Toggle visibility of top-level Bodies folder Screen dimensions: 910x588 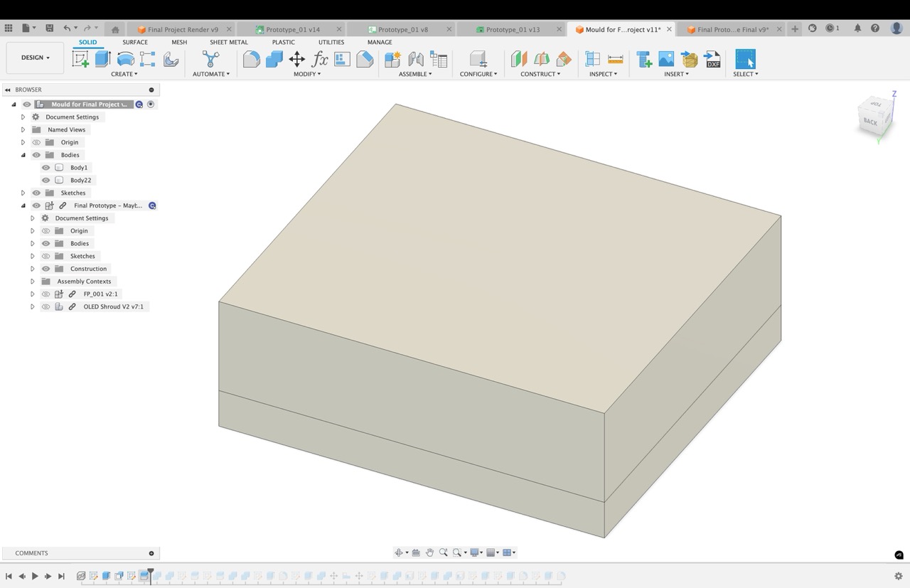[x=36, y=155]
